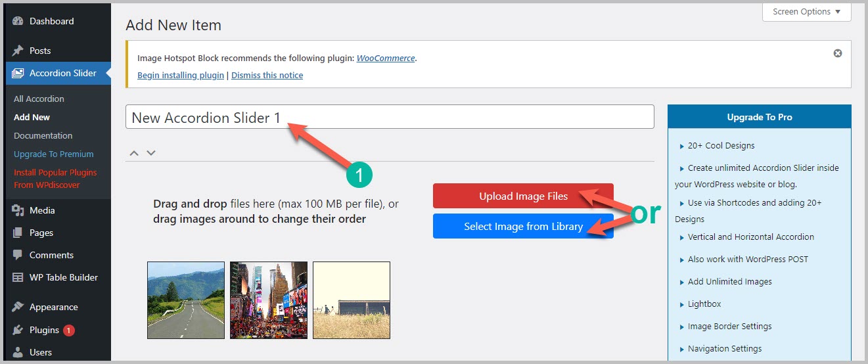Click the Plugins plug icon
This screenshot has height=364, width=868.
coord(18,330)
